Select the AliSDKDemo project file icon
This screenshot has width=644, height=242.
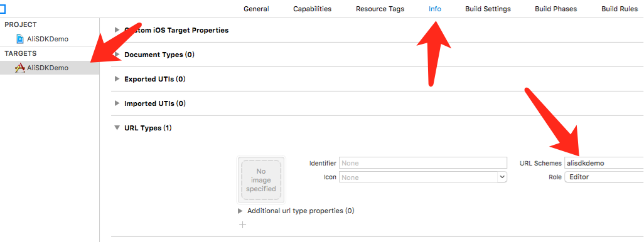pyautogui.click(x=19, y=39)
